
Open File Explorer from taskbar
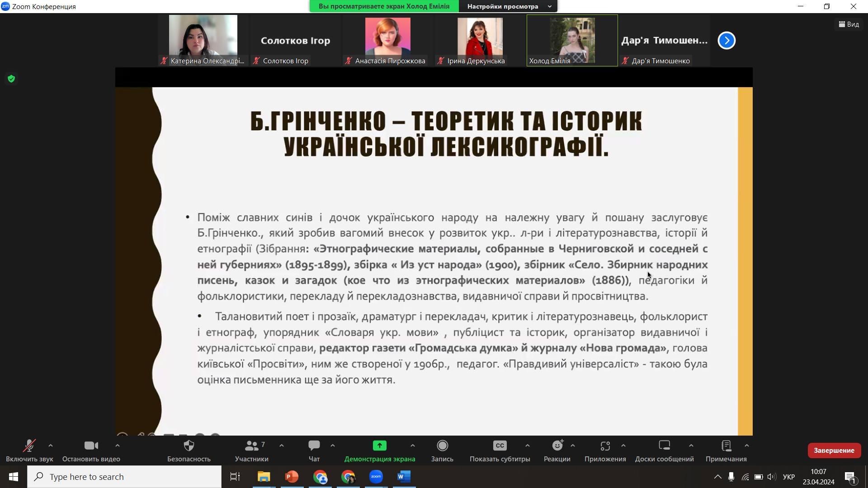[264, 477]
